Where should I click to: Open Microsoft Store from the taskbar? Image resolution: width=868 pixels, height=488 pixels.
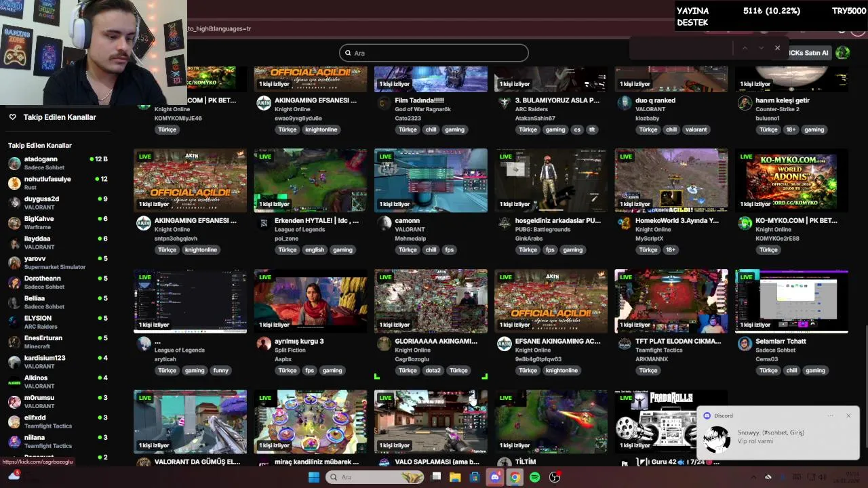click(x=475, y=477)
